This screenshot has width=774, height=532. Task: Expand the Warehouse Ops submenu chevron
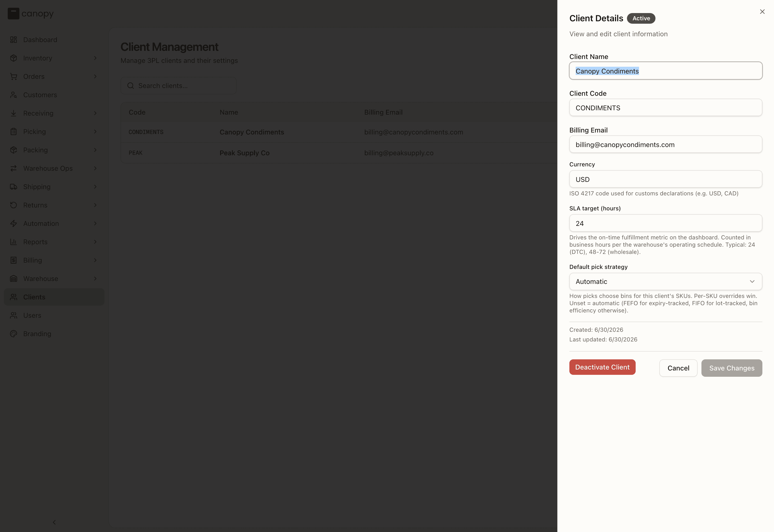coord(95,168)
